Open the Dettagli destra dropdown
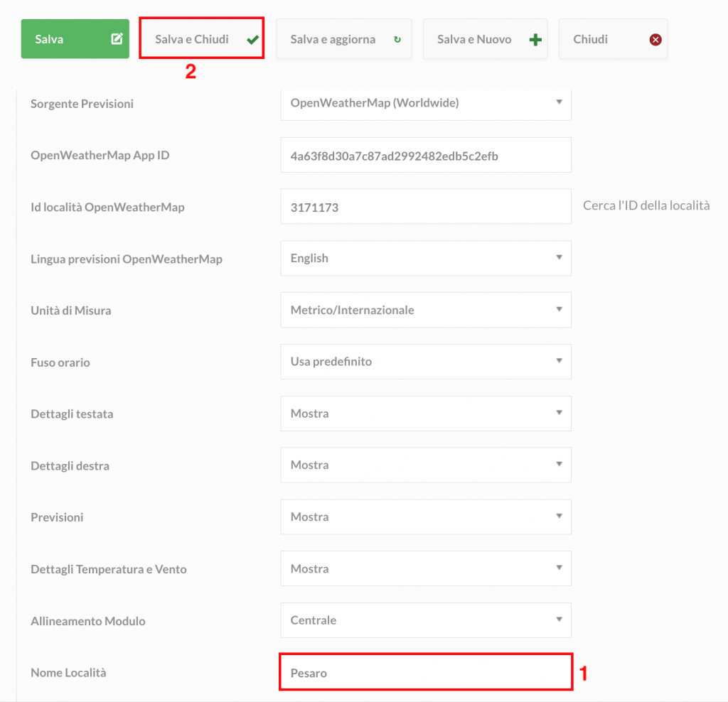This screenshot has height=702, width=728. (x=426, y=465)
